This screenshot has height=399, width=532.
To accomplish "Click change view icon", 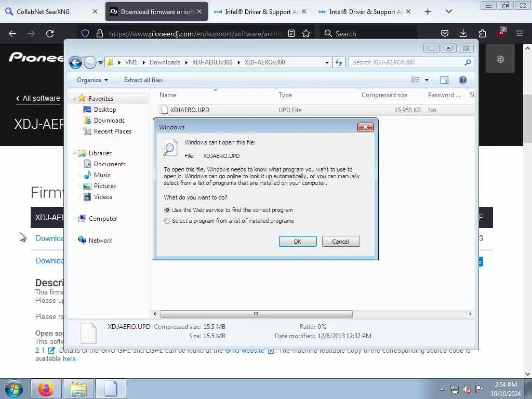I will [415, 80].
